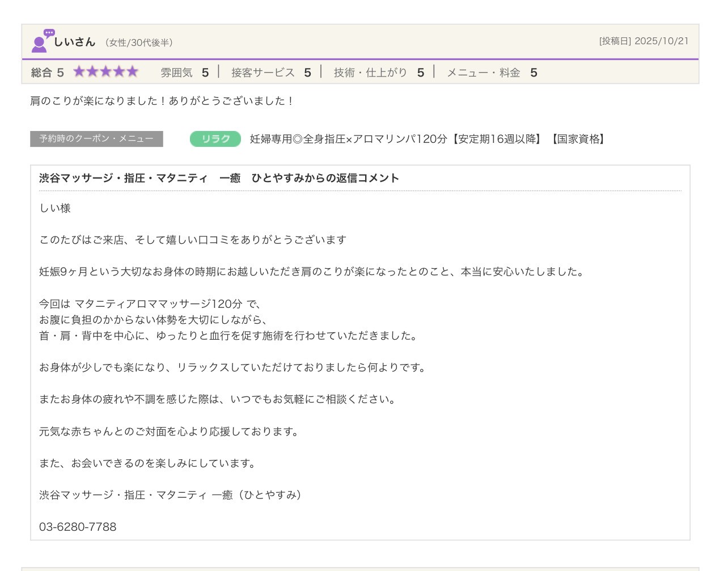Click the purple reviewer avatar icon
This screenshot has width=728, height=571.
coord(41,41)
